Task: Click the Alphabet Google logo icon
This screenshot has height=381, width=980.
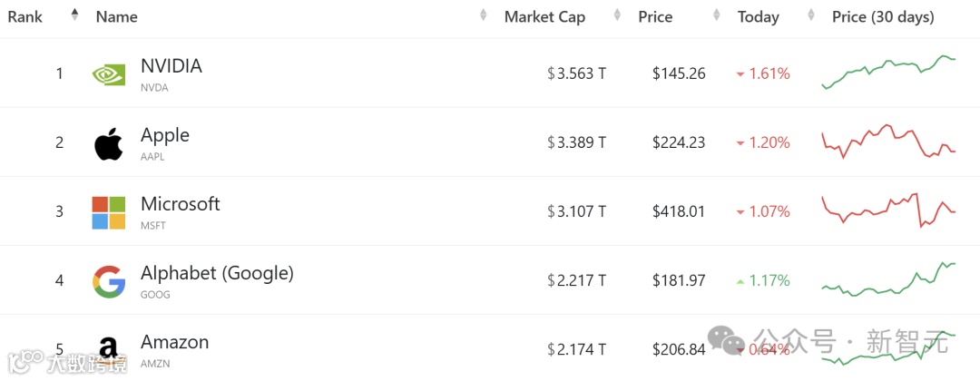Action: point(109,281)
